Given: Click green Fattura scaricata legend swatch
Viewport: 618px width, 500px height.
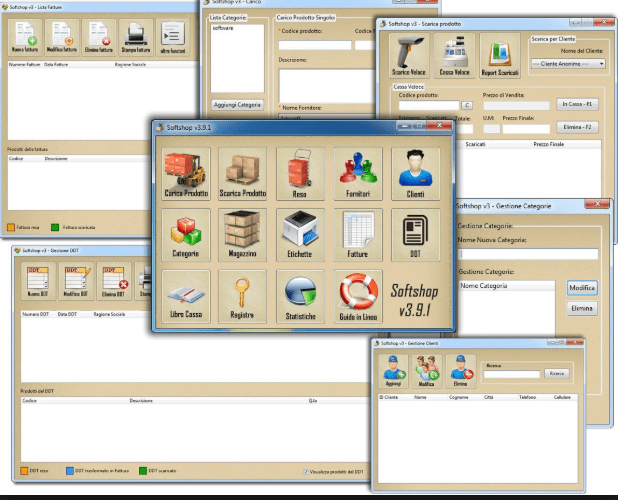Looking at the screenshot, I should [55, 227].
